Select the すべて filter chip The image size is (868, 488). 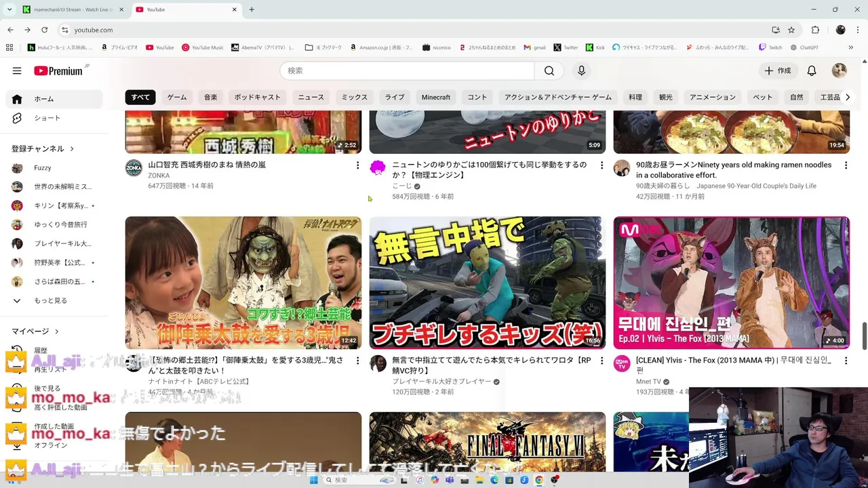[140, 97]
